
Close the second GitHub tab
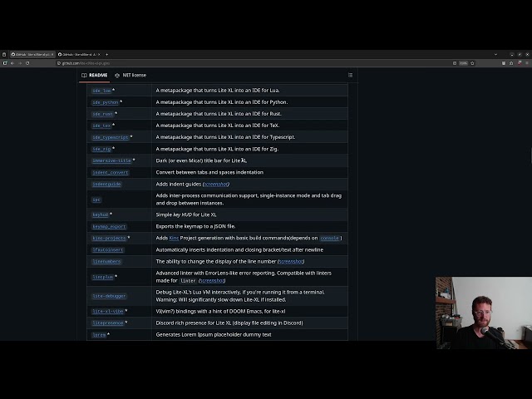click(99, 54)
